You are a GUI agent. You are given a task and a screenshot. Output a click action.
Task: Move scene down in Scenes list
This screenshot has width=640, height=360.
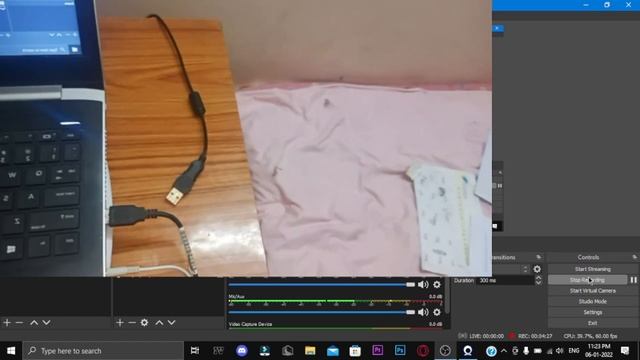tap(47, 322)
